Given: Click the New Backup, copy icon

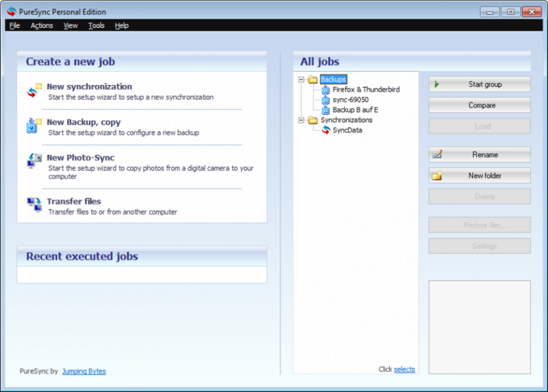Looking at the screenshot, I should [x=34, y=126].
